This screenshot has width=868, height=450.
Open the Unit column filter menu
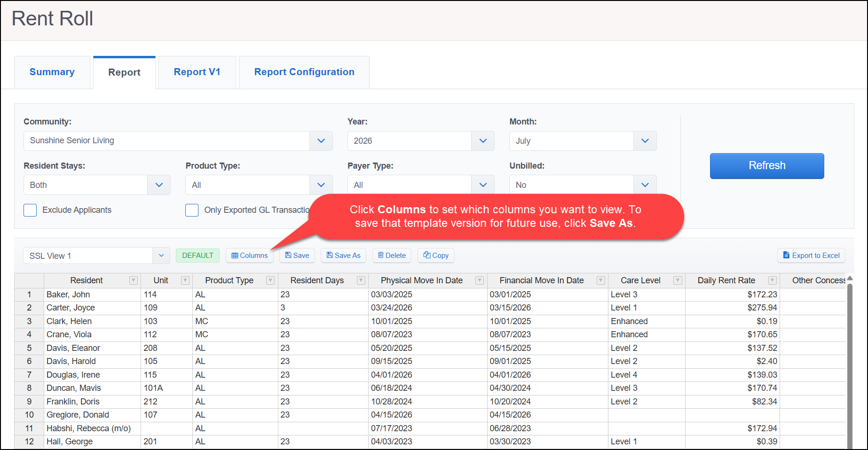[185, 280]
